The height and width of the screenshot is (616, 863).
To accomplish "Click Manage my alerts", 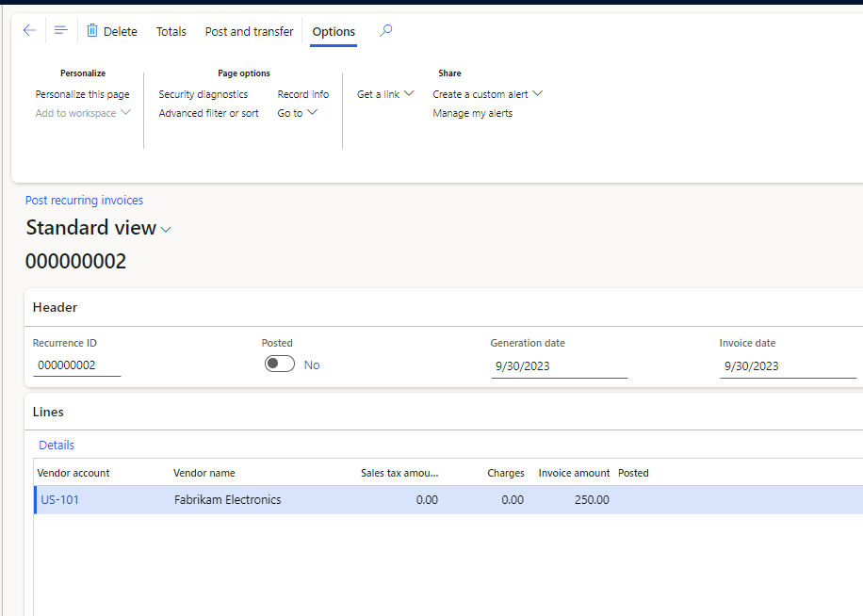I will coord(472,112).
